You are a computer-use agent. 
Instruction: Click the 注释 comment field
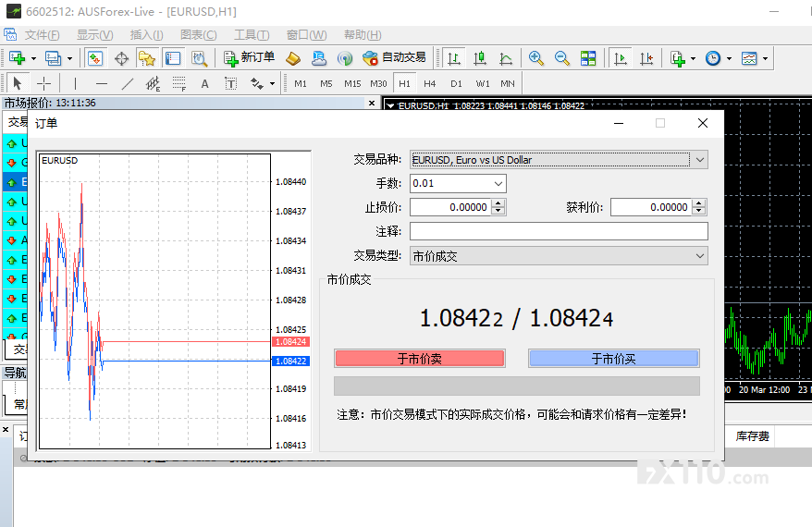click(559, 231)
